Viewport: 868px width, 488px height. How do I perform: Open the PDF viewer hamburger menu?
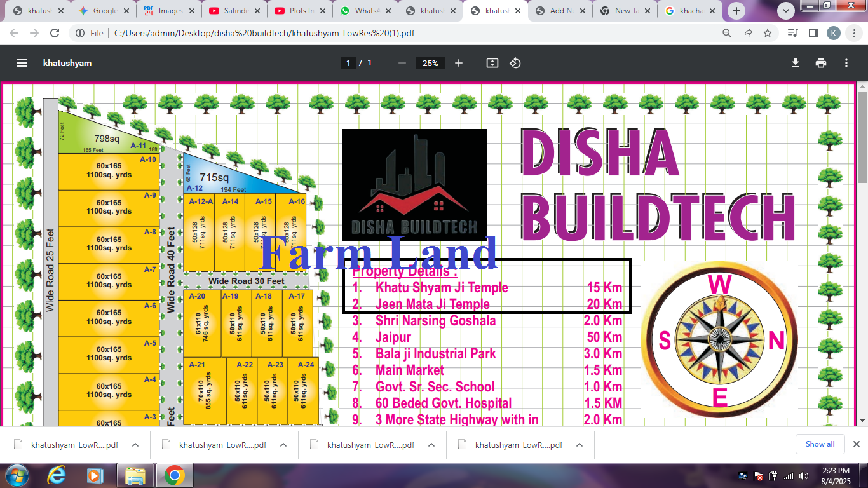[21, 63]
